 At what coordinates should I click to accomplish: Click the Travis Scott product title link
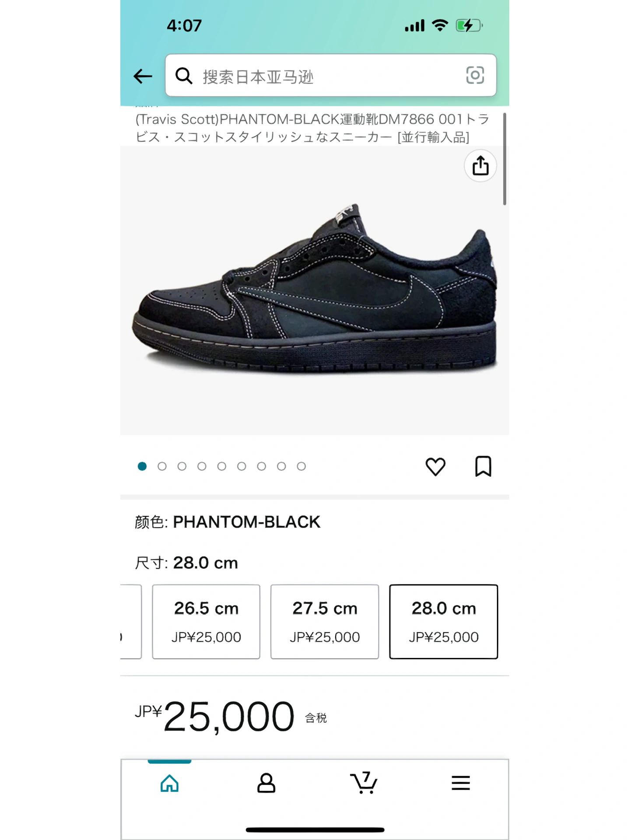click(x=311, y=128)
